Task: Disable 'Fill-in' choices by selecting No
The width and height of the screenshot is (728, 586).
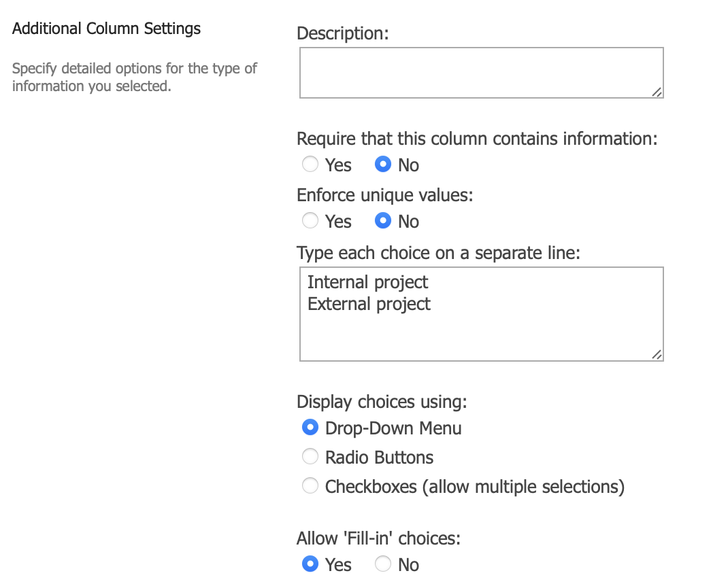Action: pos(383,564)
